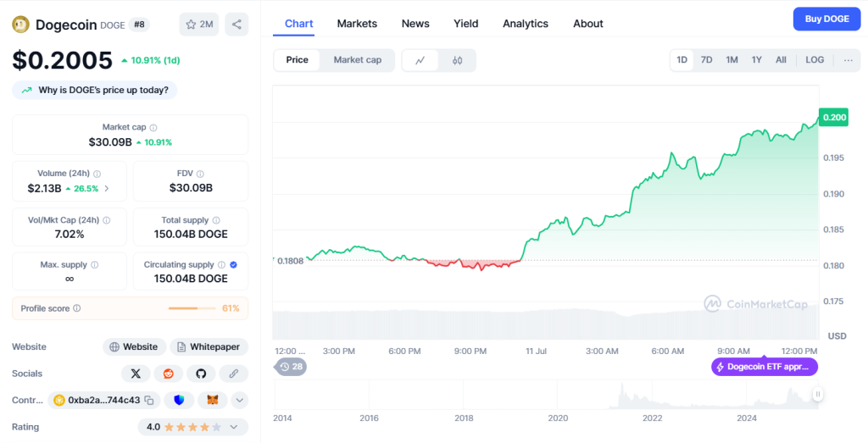Click info icon next to Max. supply
Screen dimensions: 868x443
pyautogui.click(x=94, y=265)
